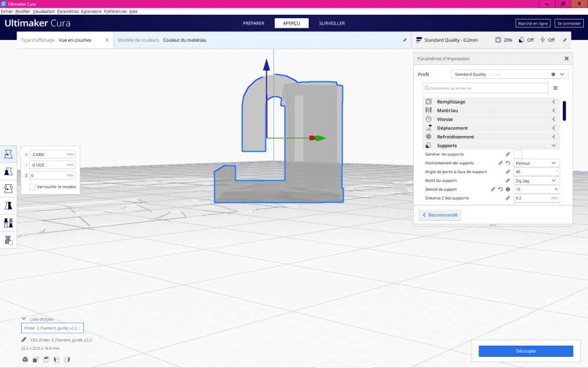Viewport: 588px width, 368px height.
Task: Open the Modifier menu
Action: pyautogui.click(x=22, y=11)
